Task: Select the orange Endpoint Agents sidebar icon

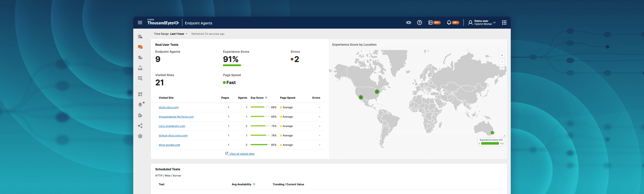Action: pos(140,47)
